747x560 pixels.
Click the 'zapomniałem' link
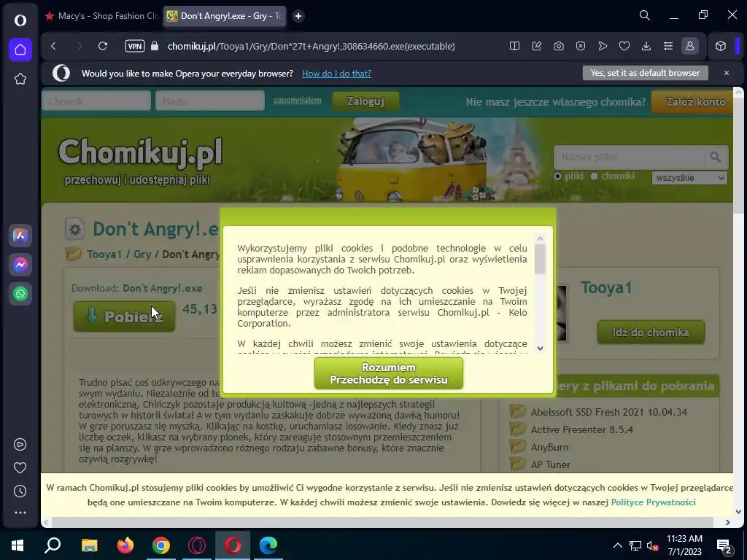[x=298, y=100]
